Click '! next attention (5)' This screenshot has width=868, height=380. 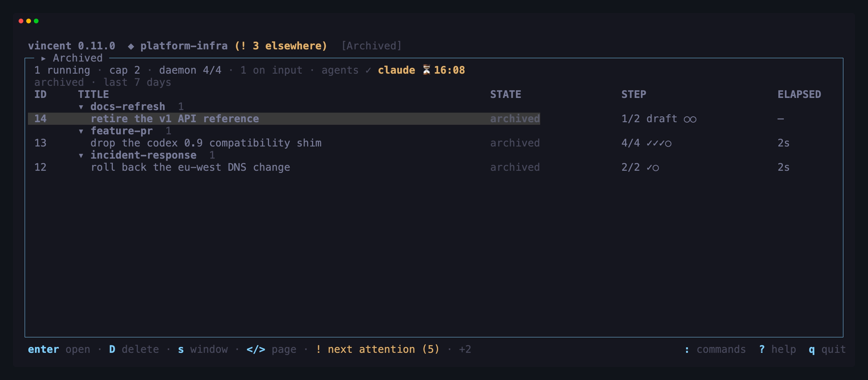point(377,349)
